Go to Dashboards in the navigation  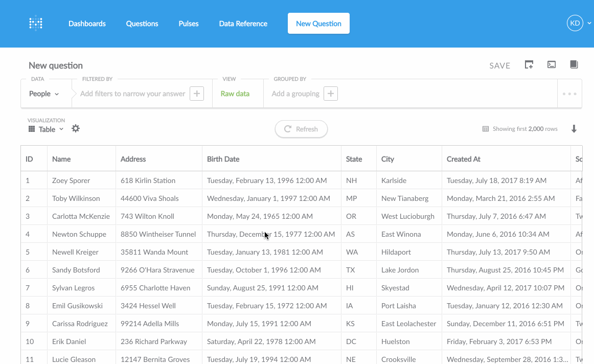(87, 24)
